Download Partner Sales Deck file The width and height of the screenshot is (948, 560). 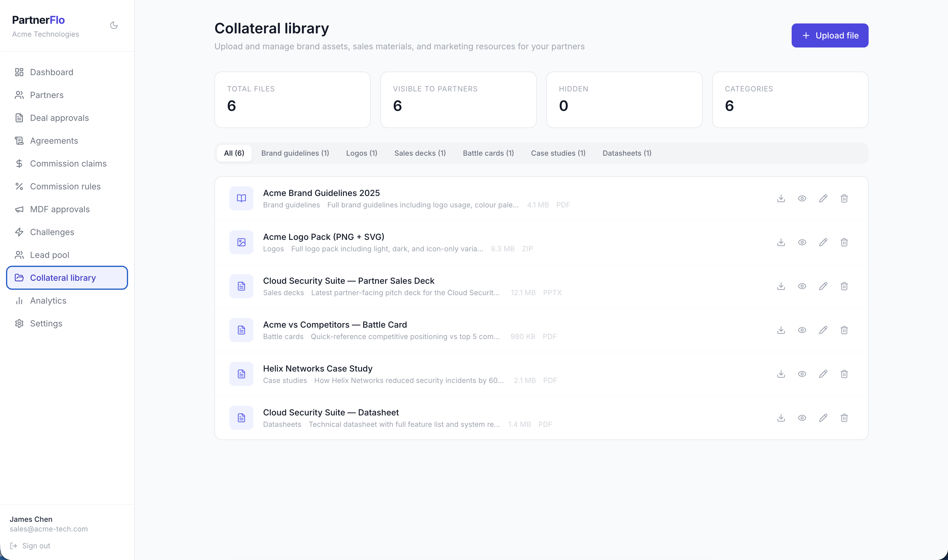pyautogui.click(x=781, y=286)
